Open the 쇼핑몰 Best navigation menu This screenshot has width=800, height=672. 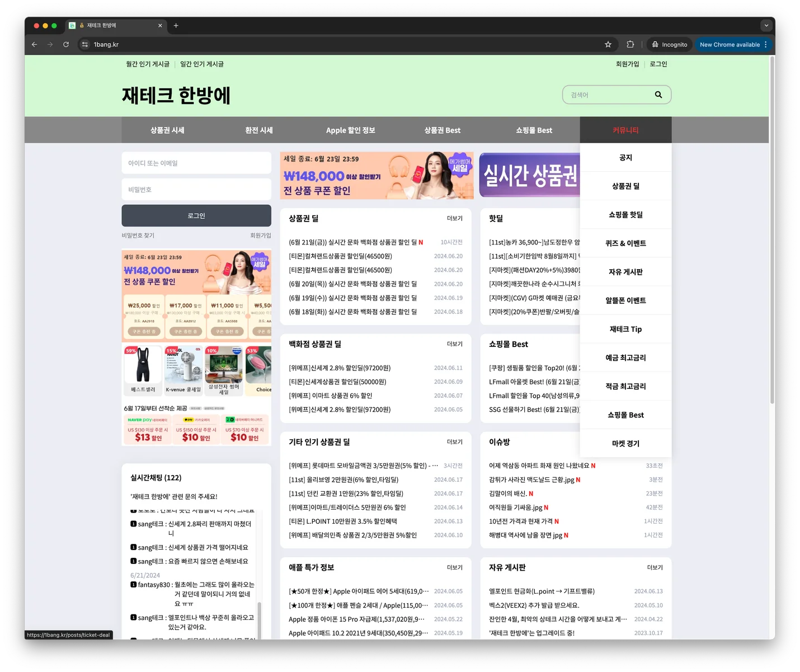click(534, 130)
